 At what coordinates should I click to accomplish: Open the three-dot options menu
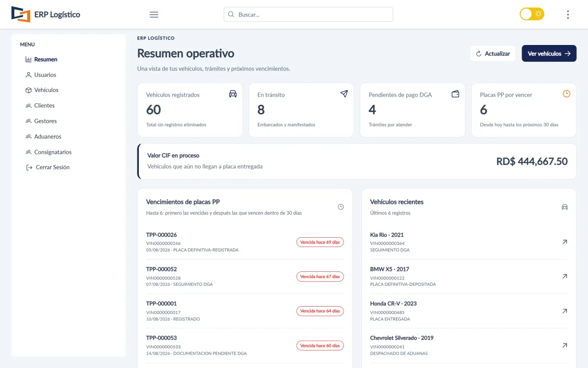click(x=568, y=15)
